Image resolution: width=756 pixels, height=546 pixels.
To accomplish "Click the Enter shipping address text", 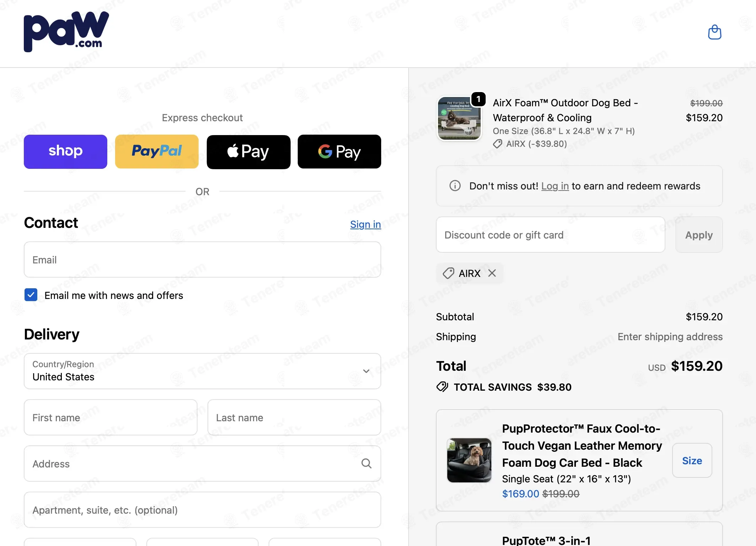I will tap(670, 337).
